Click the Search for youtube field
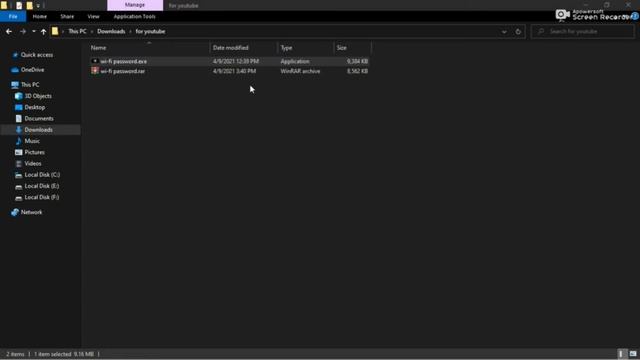The height and width of the screenshot is (360, 640). [583, 31]
